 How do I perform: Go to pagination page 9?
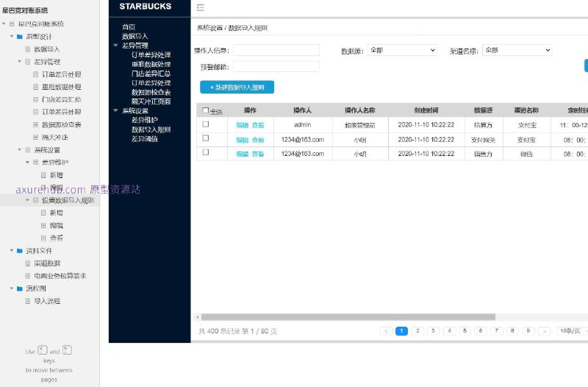(x=528, y=331)
